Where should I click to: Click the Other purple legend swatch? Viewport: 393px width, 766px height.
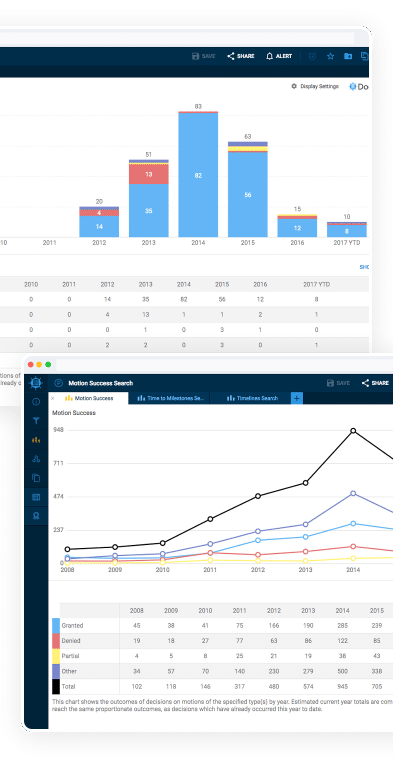pyautogui.click(x=56, y=671)
